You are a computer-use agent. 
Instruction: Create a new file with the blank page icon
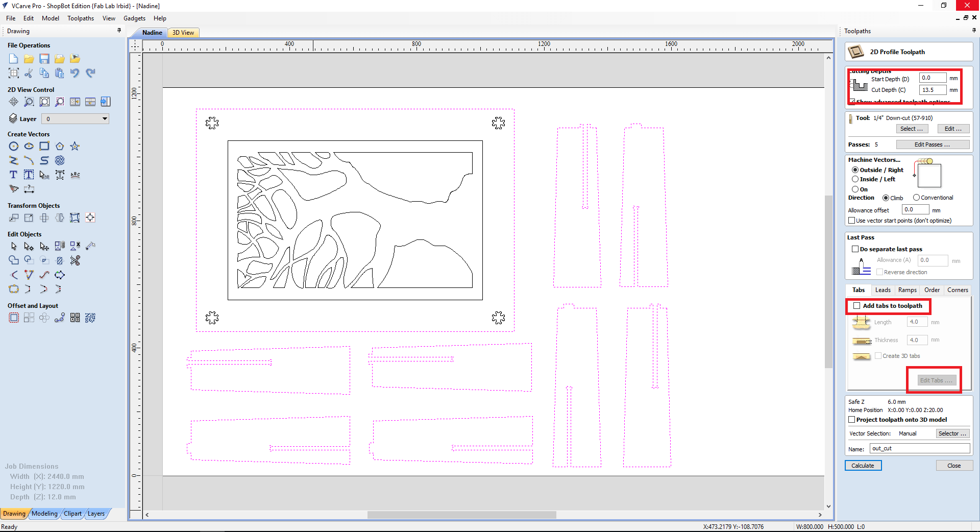pos(14,59)
